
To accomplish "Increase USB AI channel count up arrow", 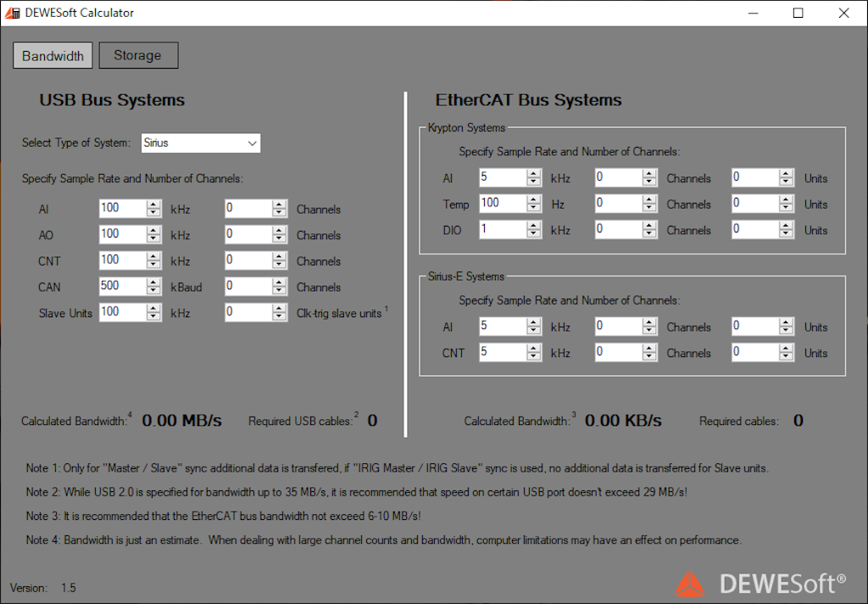I will coord(279,204).
